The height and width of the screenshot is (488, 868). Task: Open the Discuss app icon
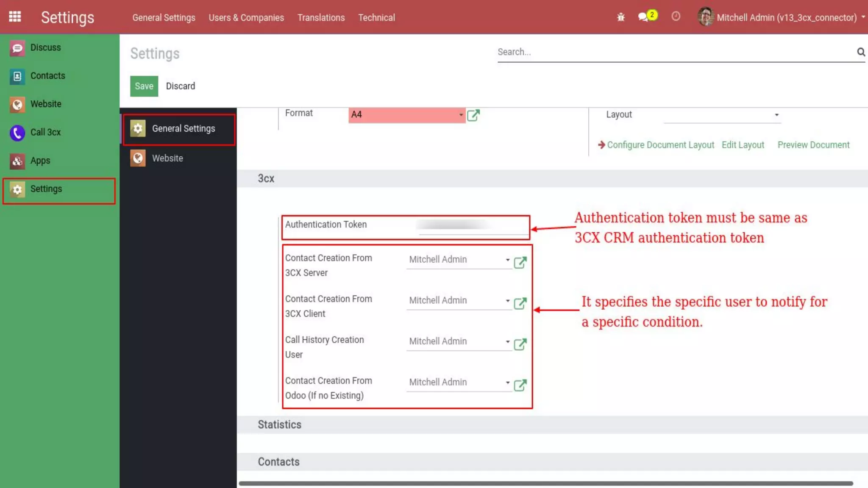(x=17, y=47)
